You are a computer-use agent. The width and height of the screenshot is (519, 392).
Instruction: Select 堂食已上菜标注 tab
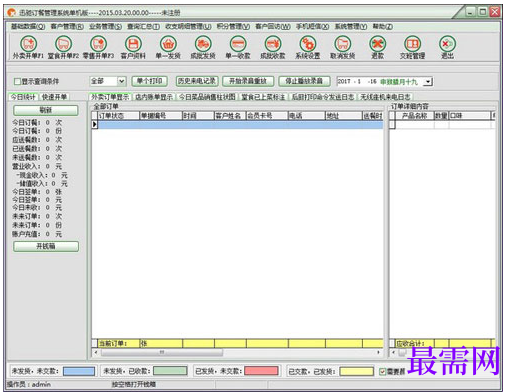pos(263,97)
